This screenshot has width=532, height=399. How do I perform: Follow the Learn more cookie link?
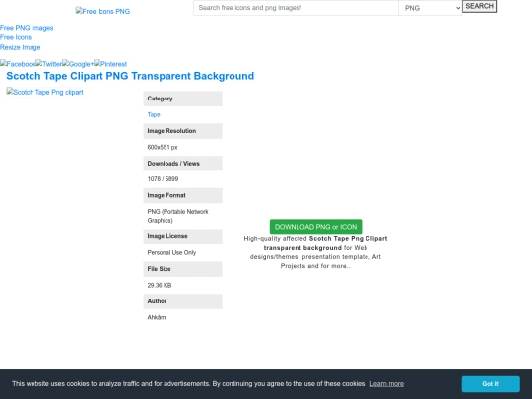(387, 384)
